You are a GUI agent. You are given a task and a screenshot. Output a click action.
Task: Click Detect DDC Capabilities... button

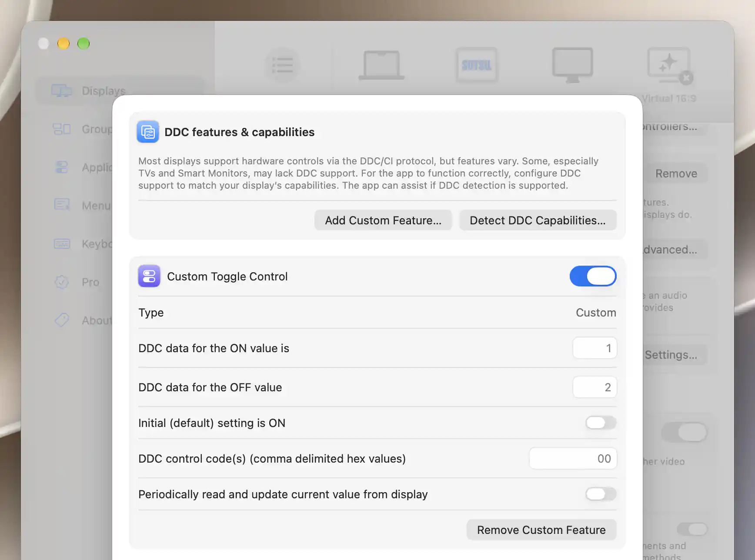click(538, 220)
